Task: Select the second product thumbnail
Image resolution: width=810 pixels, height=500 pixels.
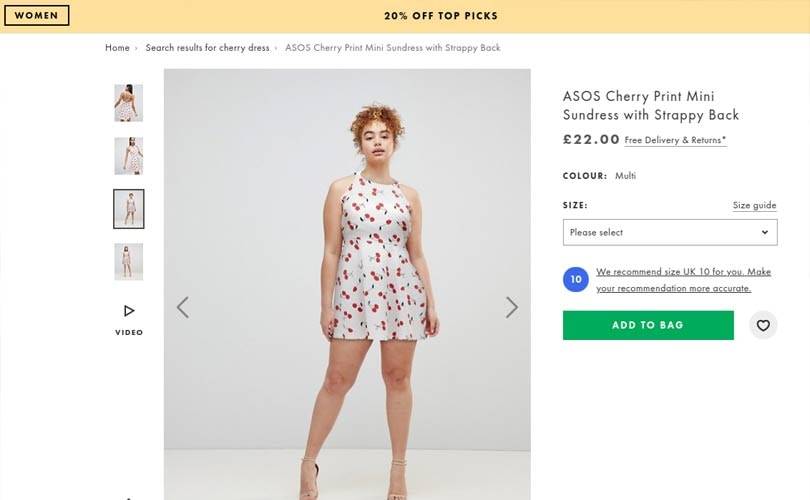Action: coord(129,156)
